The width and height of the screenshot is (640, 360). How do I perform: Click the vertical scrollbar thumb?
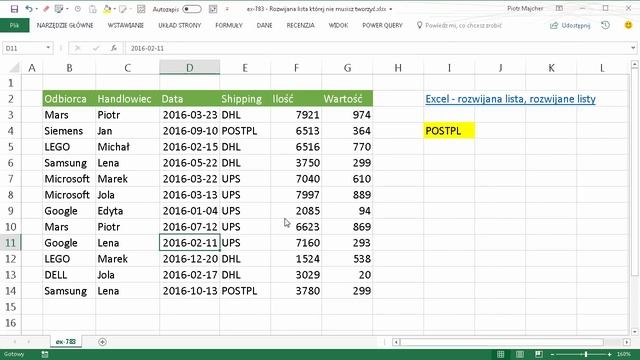[634, 171]
